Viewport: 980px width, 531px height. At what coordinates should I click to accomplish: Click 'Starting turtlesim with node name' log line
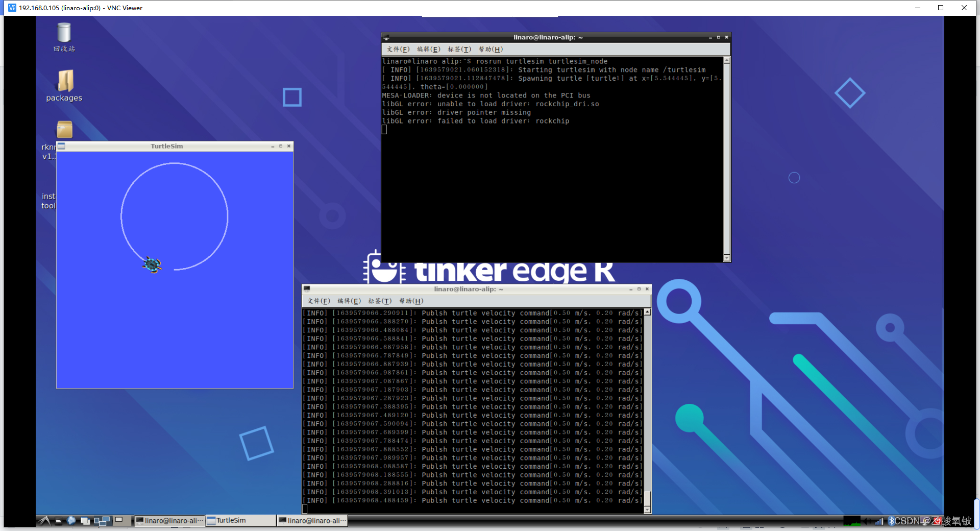(544, 70)
